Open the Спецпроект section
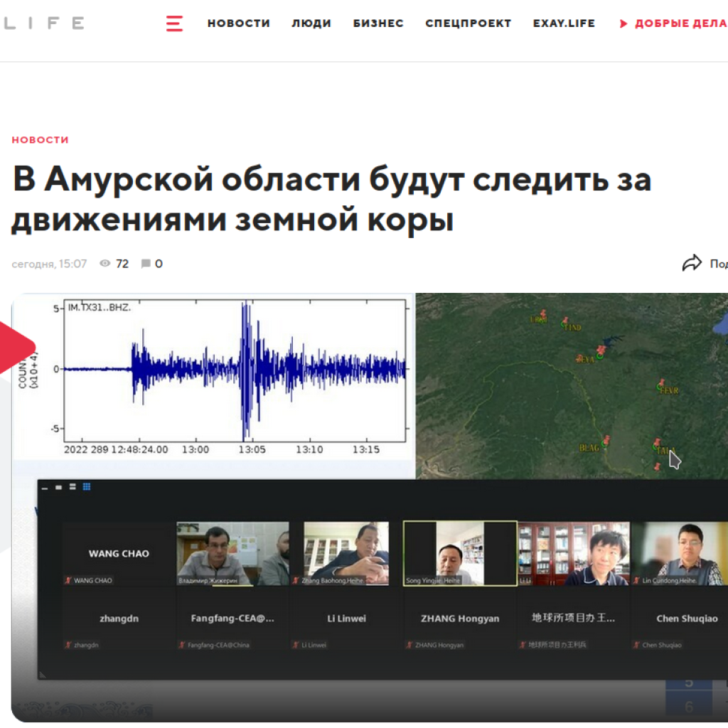The height and width of the screenshot is (728, 728). (x=469, y=23)
